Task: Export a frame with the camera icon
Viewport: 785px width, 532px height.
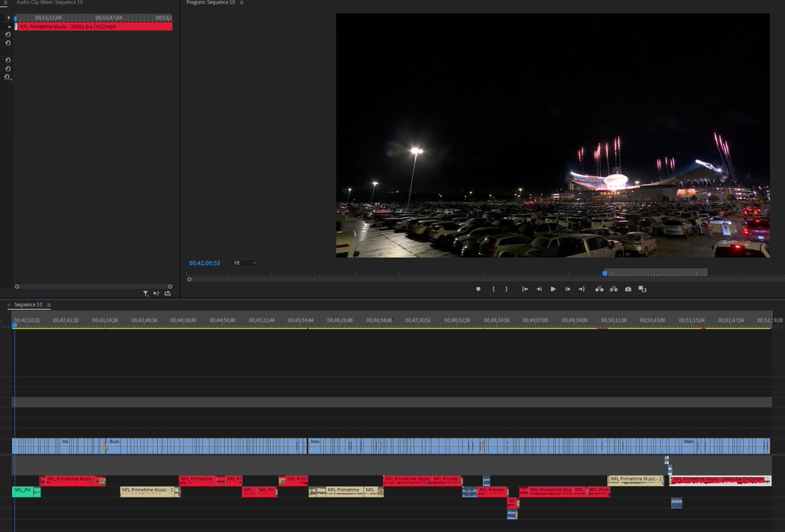Action: click(628, 289)
